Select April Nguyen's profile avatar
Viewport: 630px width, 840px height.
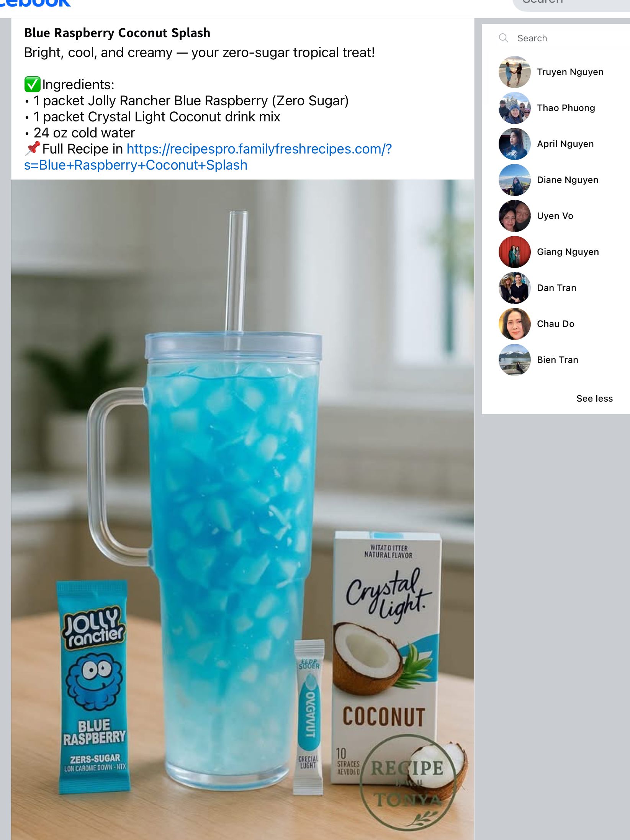514,144
